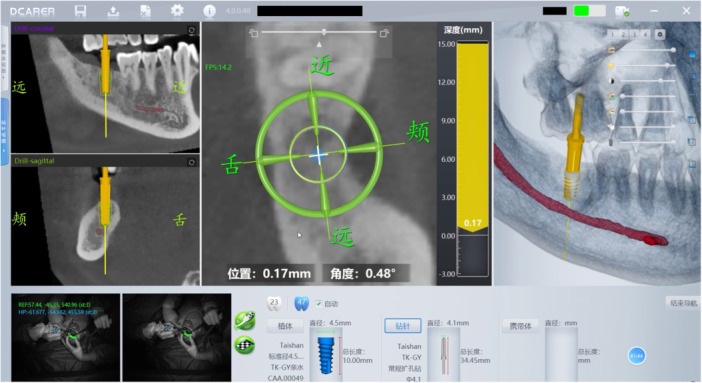The width and height of the screenshot is (702, 383).
Task: Reset the Drill-sagittal view
Action: (192, 162)
